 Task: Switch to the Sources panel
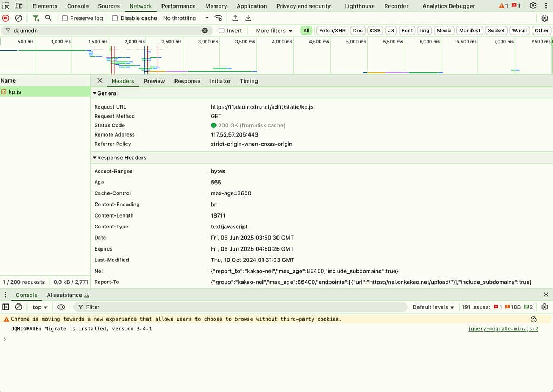(109, 6)
